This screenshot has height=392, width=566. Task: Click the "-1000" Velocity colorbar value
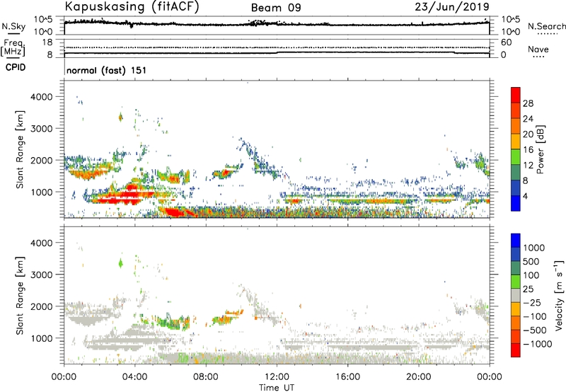(x=537, y=344)
